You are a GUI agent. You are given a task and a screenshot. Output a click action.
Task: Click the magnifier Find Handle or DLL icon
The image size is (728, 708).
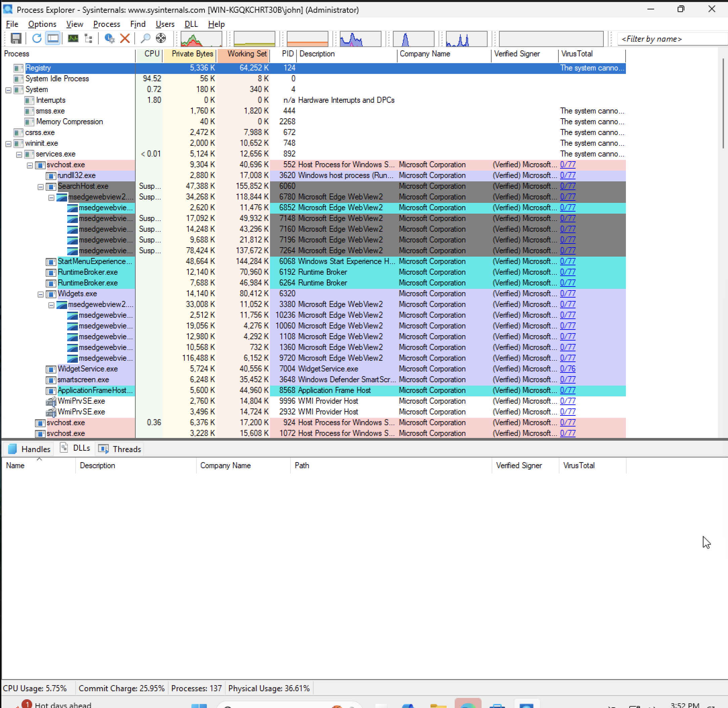(145, 38)
